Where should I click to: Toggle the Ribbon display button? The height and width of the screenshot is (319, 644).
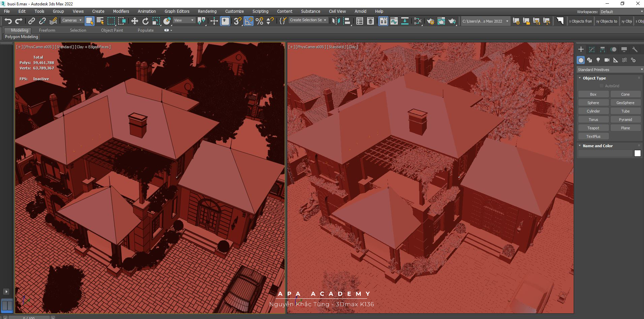(383, 21)
